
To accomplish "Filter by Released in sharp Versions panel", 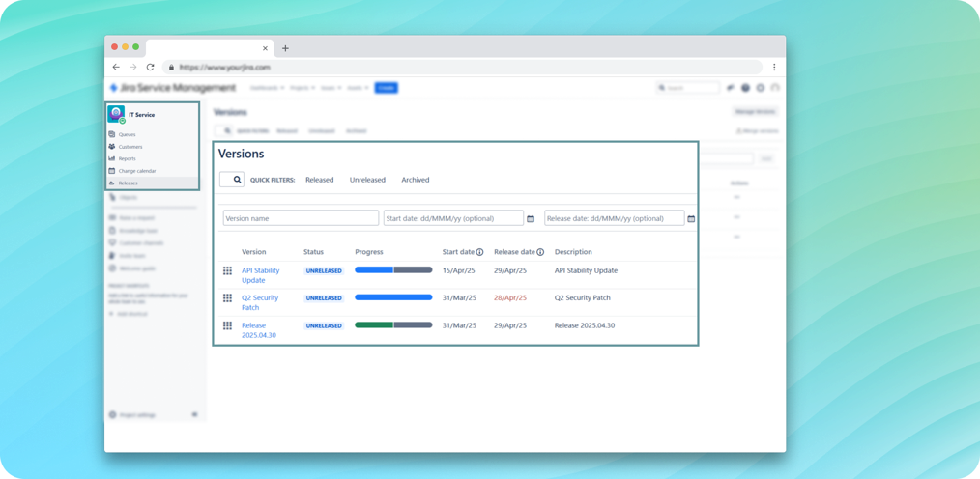I will pos(319,180).
